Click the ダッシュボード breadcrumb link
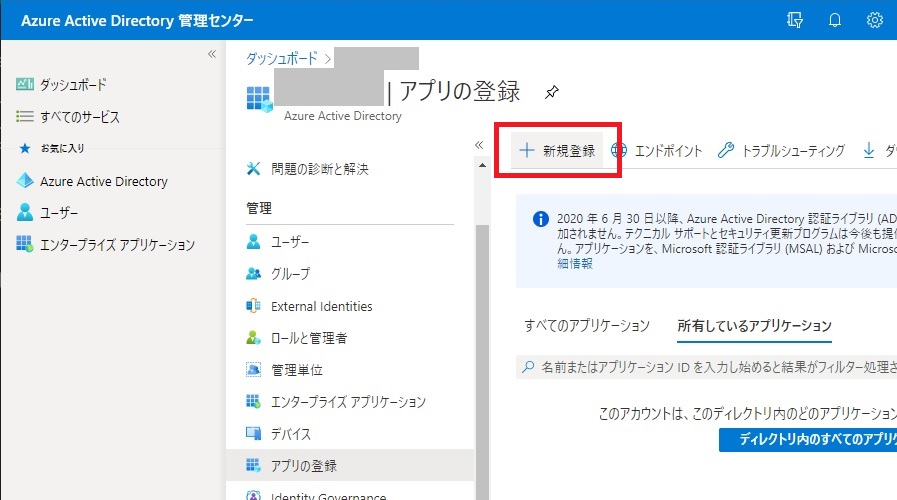Viewport: 897px width, 500px height. click(281, 58)
